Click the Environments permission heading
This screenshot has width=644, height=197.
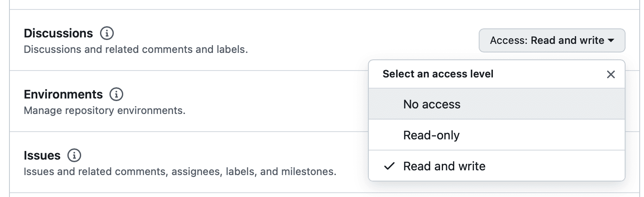(x=63, y=94)
